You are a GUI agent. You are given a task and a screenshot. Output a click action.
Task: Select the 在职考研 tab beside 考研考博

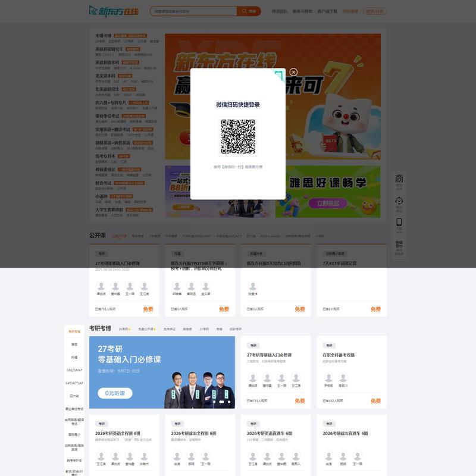tap(235, 329)
